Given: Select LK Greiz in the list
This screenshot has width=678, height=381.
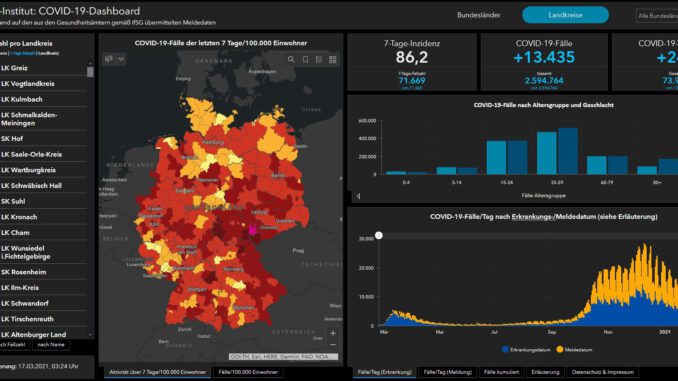Looking at the screenshot, I should coord(43,68).
